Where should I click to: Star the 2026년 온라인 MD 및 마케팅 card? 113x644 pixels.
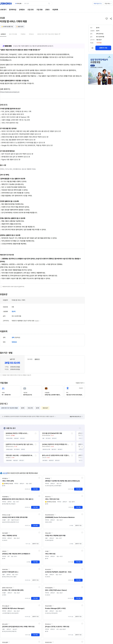39,514
